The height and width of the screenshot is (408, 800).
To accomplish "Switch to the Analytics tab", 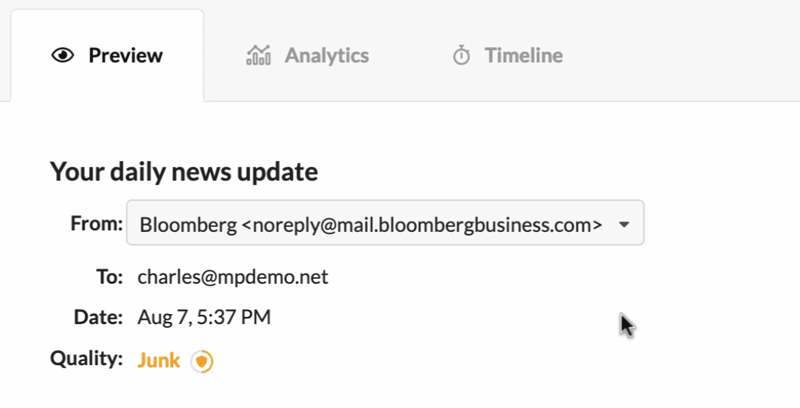I will point(308,56).
